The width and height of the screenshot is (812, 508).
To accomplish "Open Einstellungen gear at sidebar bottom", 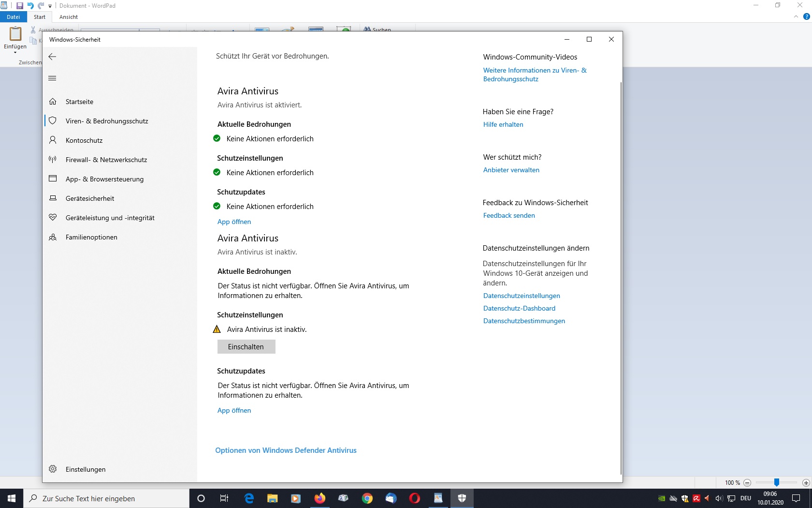I will point(53,469).
